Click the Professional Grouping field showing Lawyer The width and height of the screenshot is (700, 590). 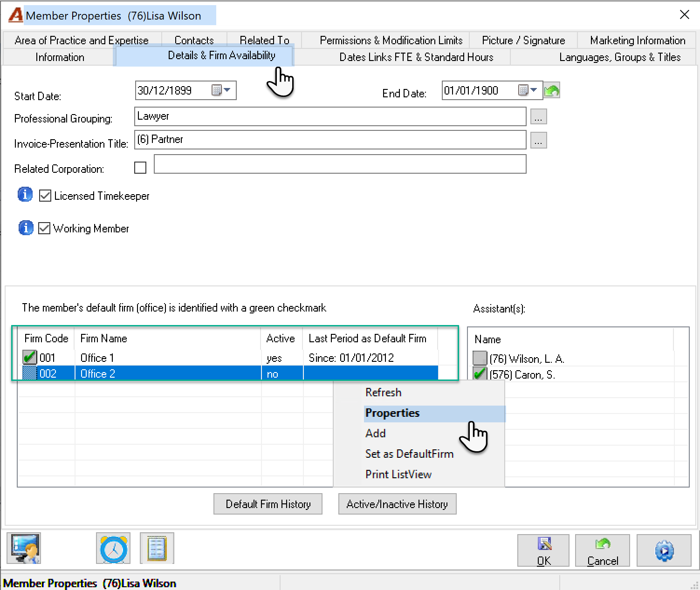click(330, 116)
